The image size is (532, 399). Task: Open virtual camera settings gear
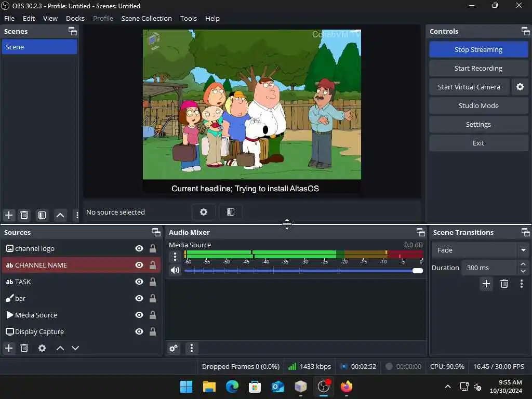pos(520,87)
